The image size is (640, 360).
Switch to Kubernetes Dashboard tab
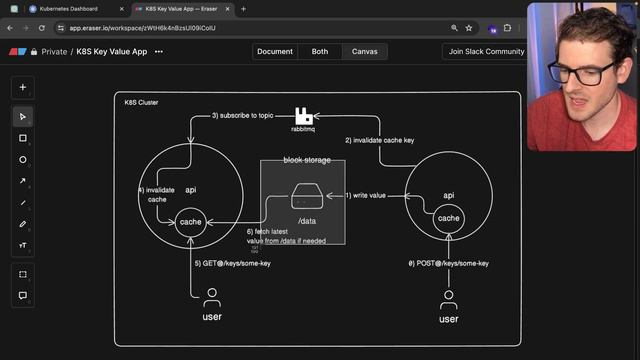[x=76, y=9]
